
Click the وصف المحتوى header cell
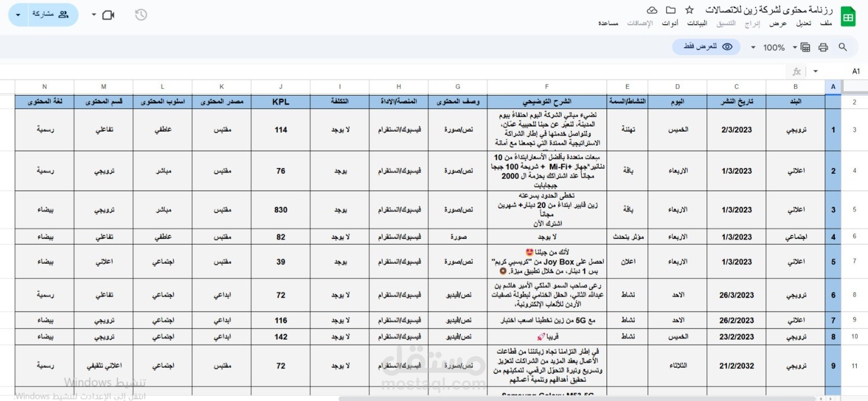point(458,102)
